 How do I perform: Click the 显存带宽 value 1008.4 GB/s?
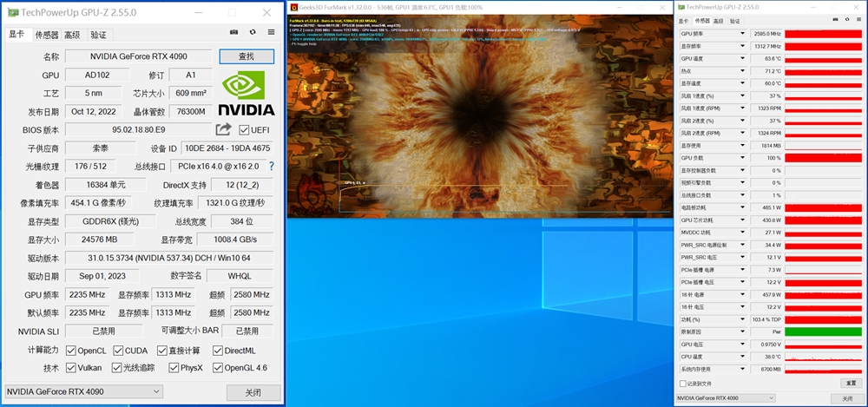pos(235,240)
